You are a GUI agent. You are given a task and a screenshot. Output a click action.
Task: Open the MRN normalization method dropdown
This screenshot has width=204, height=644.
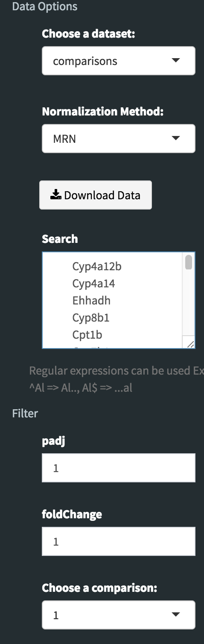(x=119, y=139)
